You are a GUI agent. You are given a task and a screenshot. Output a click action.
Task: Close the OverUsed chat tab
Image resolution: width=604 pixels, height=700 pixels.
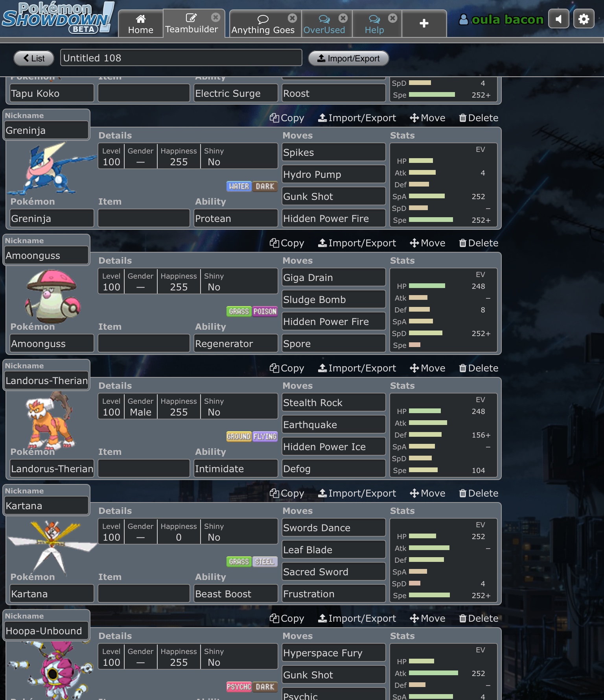click(343, 18)
